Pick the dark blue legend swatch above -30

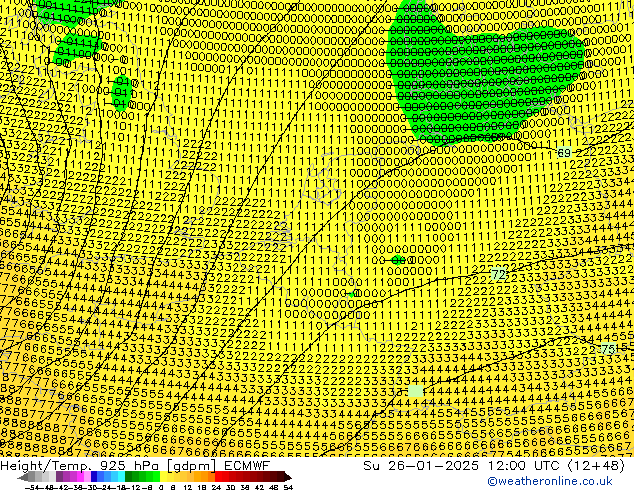coord(94,477)
